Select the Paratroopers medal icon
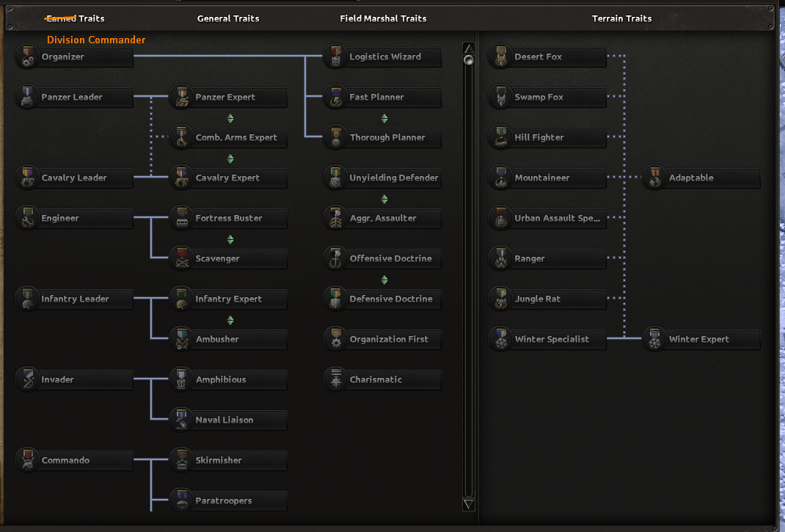The image size is (785, 532). [x=182, y=500]
